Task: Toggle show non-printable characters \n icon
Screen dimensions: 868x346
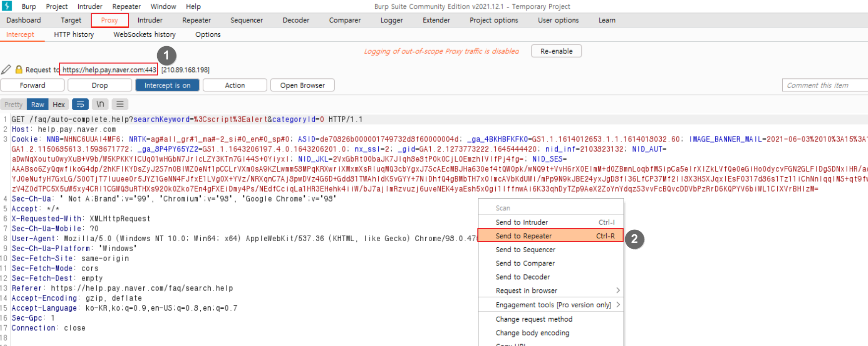Action: [x=100, y=104]
